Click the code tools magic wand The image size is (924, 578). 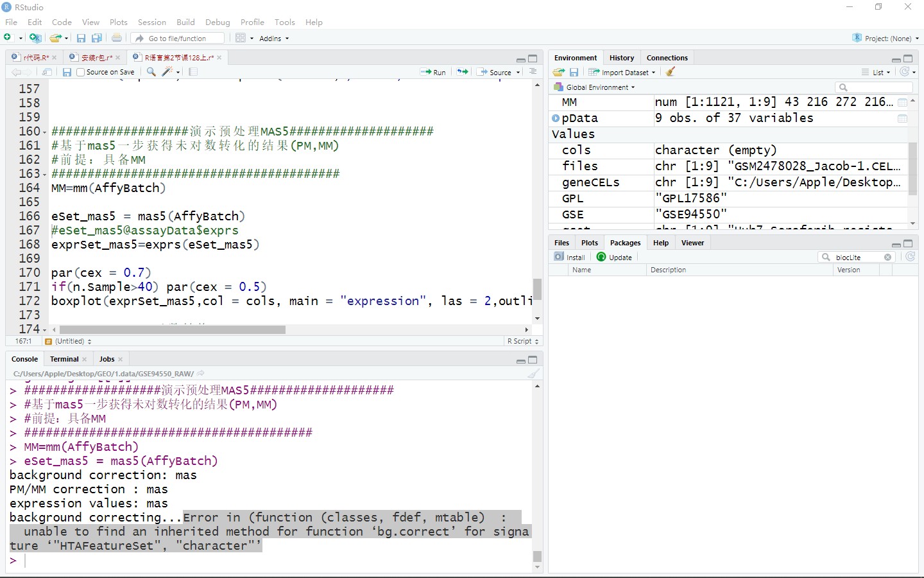pyautogui.click(x=167, y=72)
